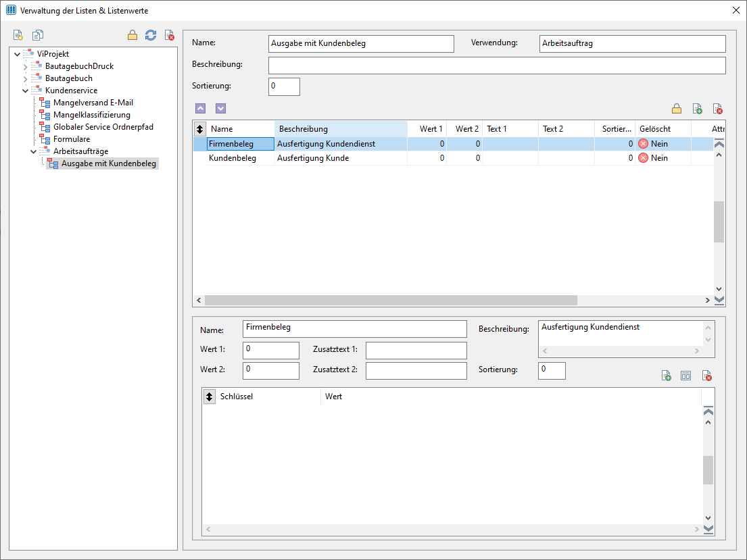Viewport: 747px width, 560px height.
Task: Click the Text 1 column header
Action: [x=510, y=128]
